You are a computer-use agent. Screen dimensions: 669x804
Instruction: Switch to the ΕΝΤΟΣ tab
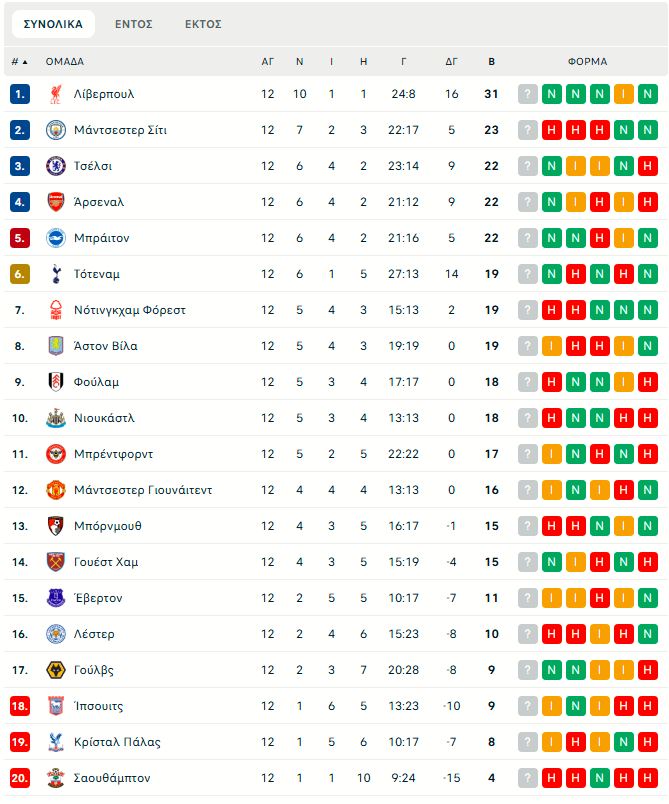133,24
